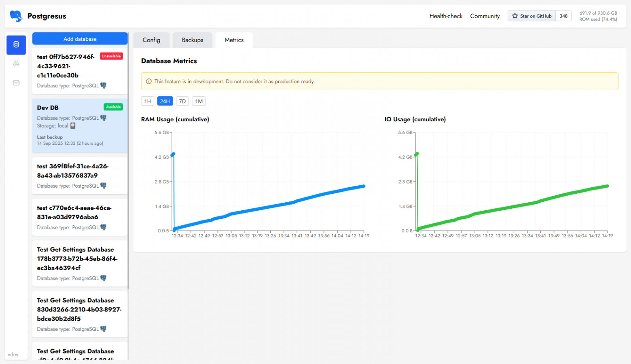The height and width of the screenshot is (364, 631).
Task: Click the star icon on GitHub button
Action: click(515, 16)
